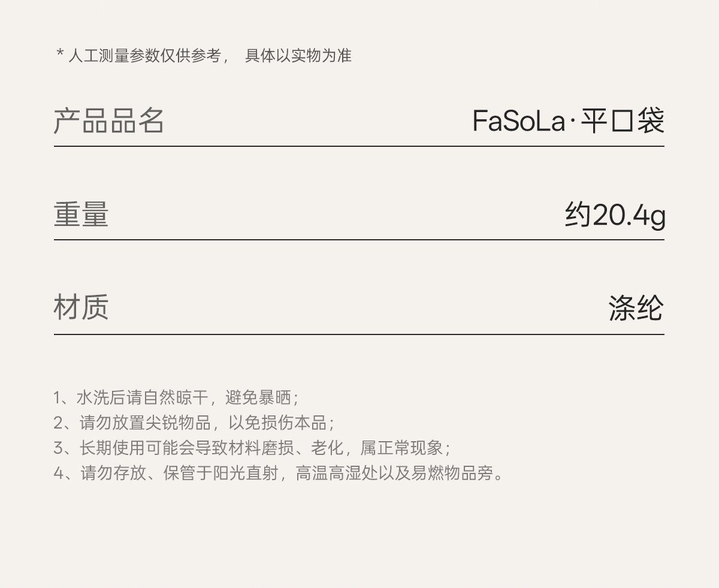Select the 涤纶 material value

pyautogui.click(x=636, y=309)
